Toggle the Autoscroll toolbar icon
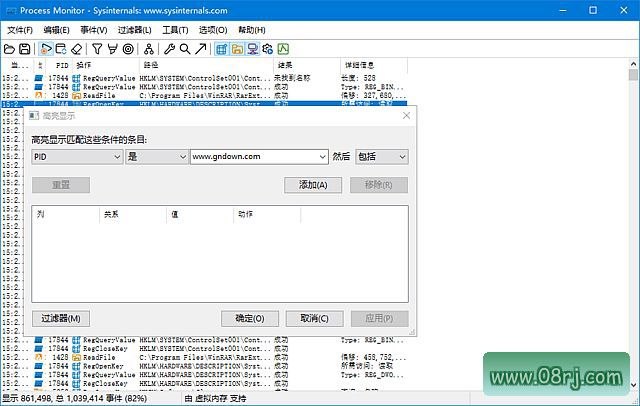 pos(61,49)
